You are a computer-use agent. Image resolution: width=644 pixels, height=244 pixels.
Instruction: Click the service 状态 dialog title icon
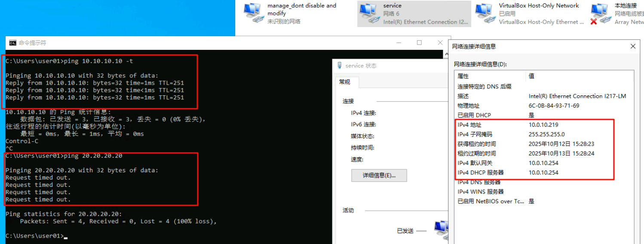pos(340,66)
